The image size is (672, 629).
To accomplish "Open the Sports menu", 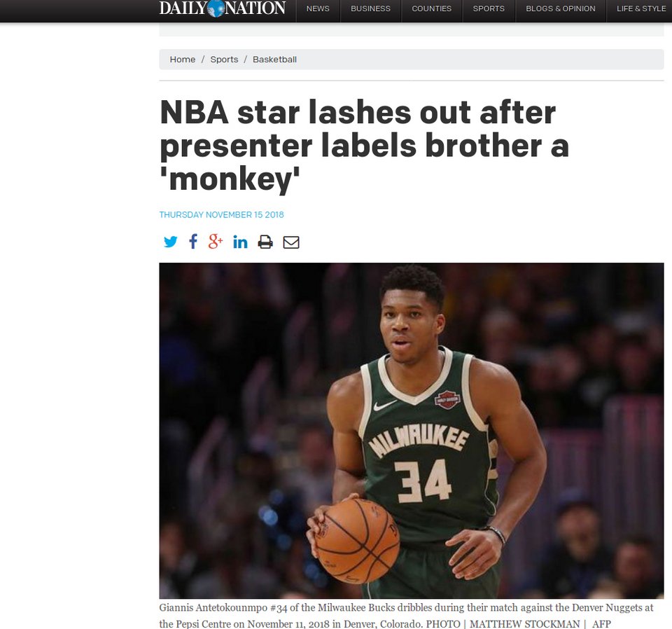I will pyautogui.click(x=489, y=8).
